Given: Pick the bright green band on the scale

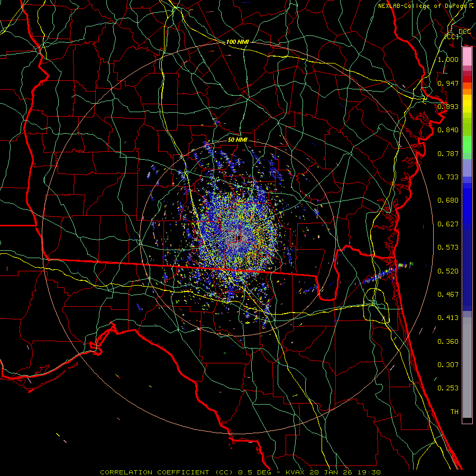Looking at the screenshot, I should coord(467,144).
